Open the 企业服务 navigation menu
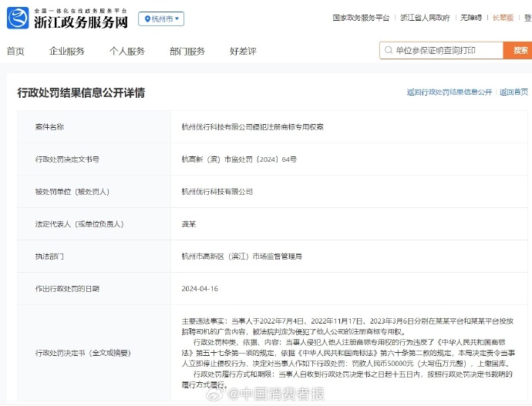Viewport: 532px width, 406px height. point(67,51)
